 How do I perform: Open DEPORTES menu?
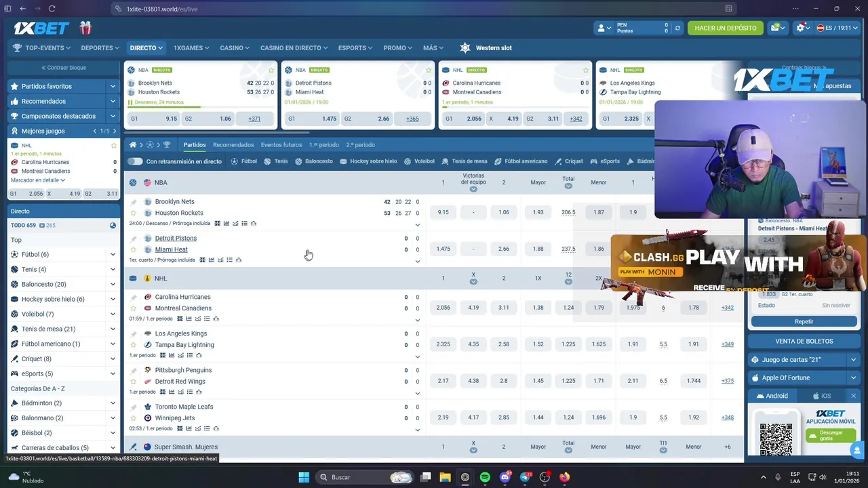[x=100, y=47]
